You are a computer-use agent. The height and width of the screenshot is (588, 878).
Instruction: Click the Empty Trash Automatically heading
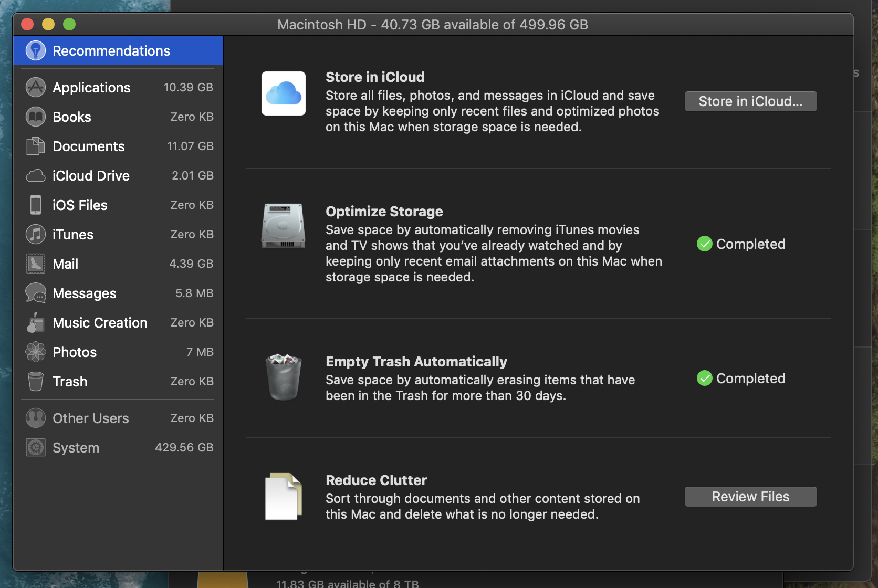[416, 362]
